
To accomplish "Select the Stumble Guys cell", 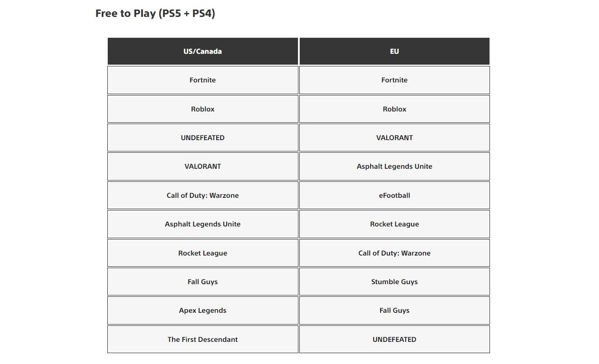I will [x=394, y=282].
